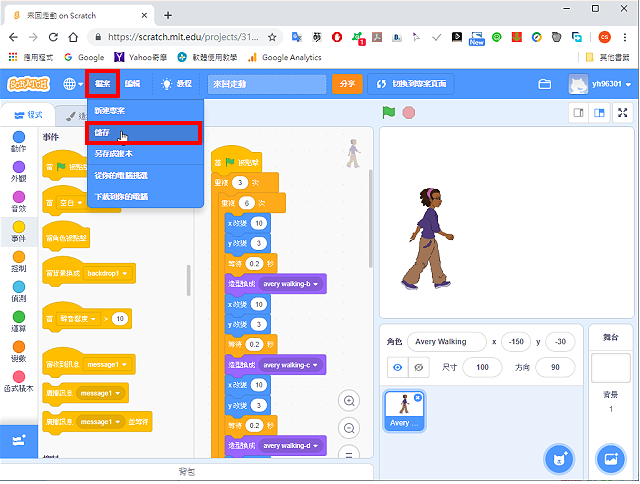The height and width of the screenshot is (484, 640).
Task: Switch to the large stage layout
Action: pyautogui.click(x=599, y=113)
